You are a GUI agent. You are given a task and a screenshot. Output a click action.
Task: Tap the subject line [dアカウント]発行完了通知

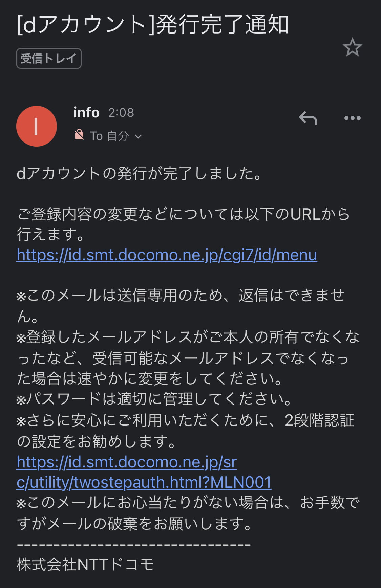click(x=153, y=25)
